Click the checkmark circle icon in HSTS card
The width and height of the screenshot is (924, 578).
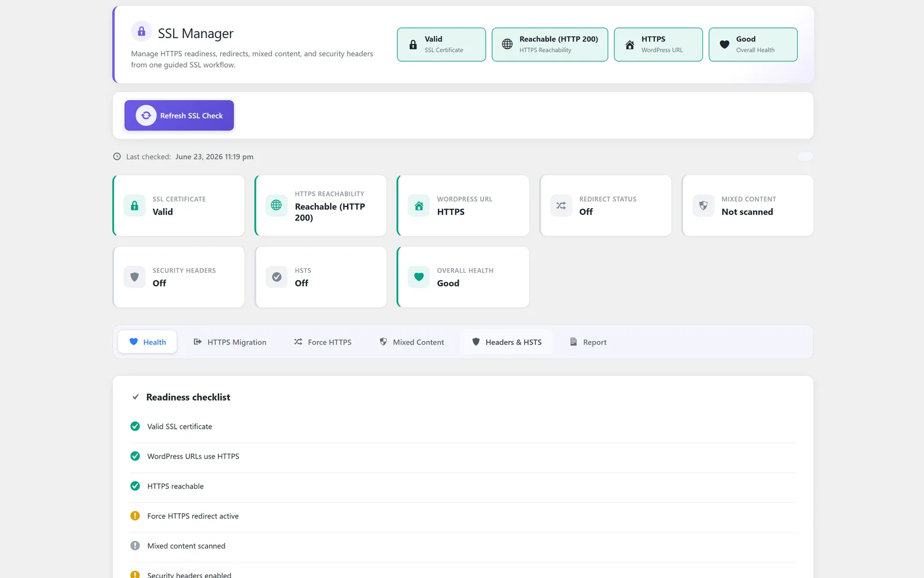coord(277,277)
